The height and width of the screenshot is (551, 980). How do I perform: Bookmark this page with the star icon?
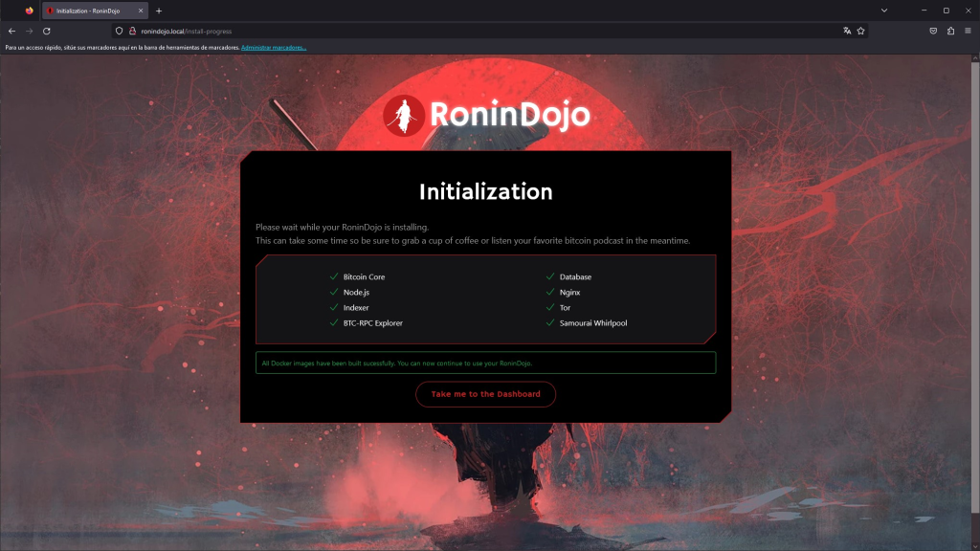click(860, 31)
